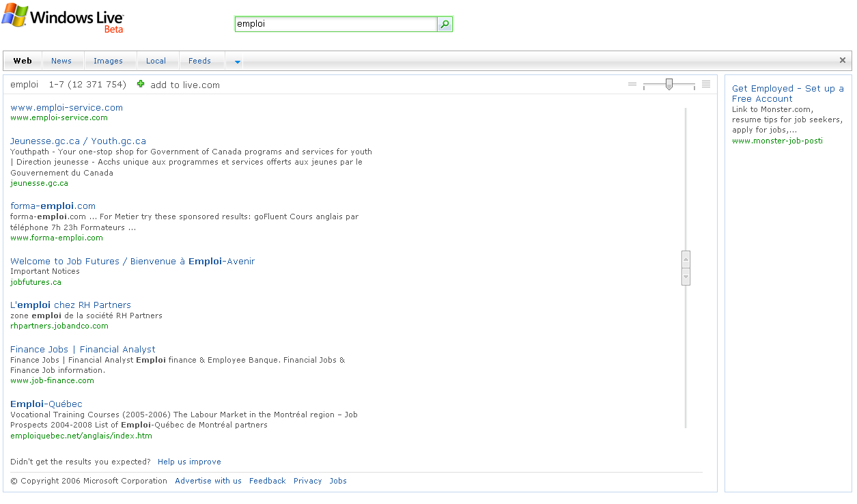The height and width of the screenshot is (504, 857).
Task: Click green URL emploiquebec.net/anglais/index.htm
Action: tap(81, 436)
